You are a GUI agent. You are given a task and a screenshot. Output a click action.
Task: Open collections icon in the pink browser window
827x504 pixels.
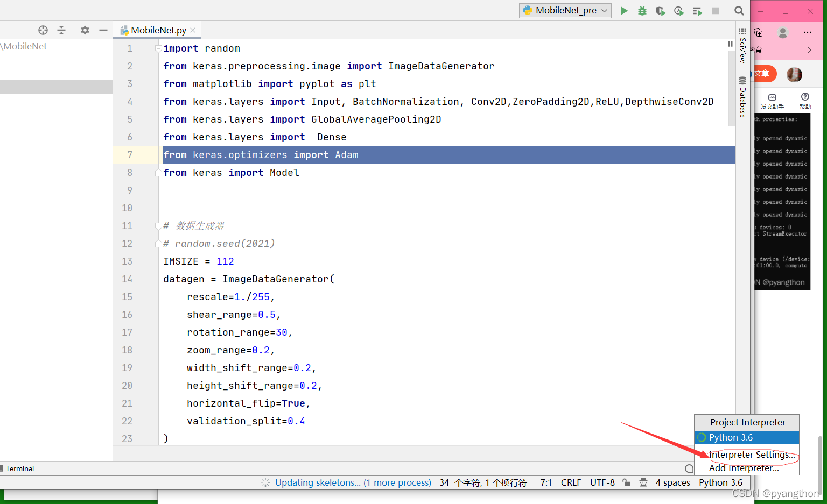(x=758, y=32)
